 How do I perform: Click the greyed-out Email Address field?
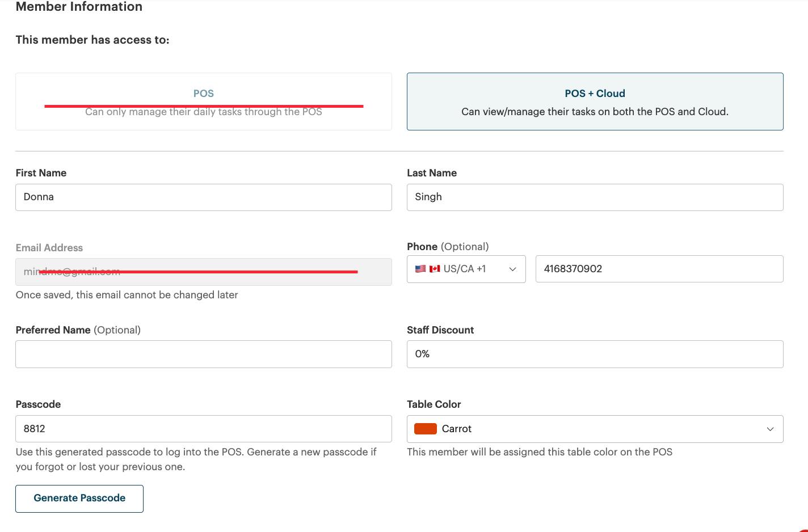click(x=203, y=272)
